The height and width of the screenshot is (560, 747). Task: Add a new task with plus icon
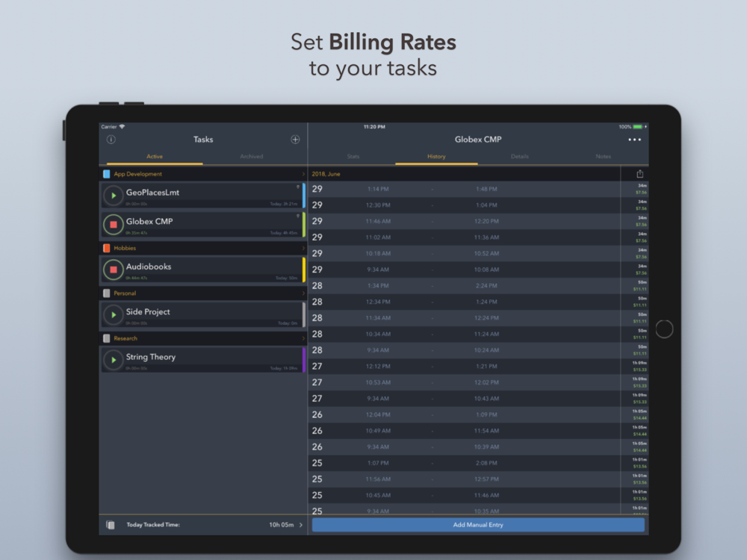295,140
